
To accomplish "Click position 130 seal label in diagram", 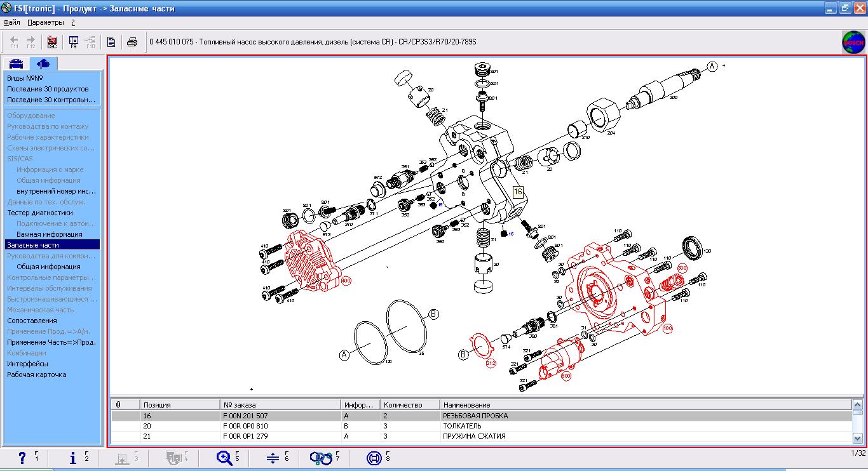I will point(707,251).
